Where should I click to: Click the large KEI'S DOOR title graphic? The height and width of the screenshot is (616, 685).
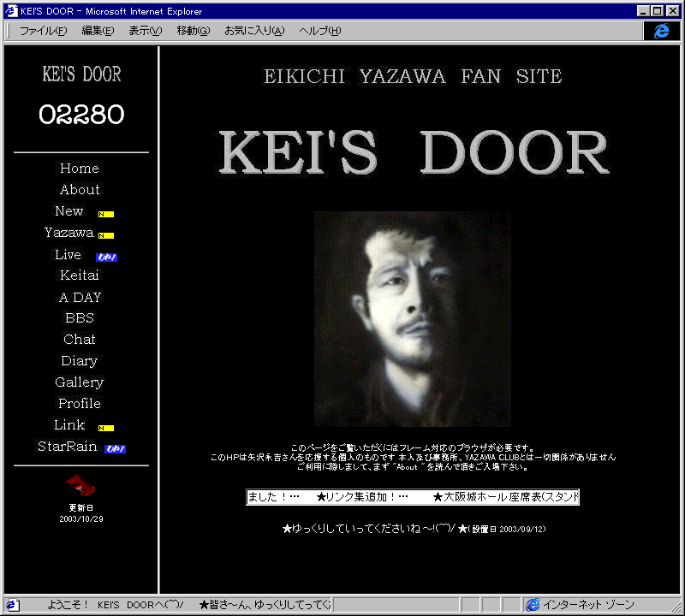tap(414, 152)
